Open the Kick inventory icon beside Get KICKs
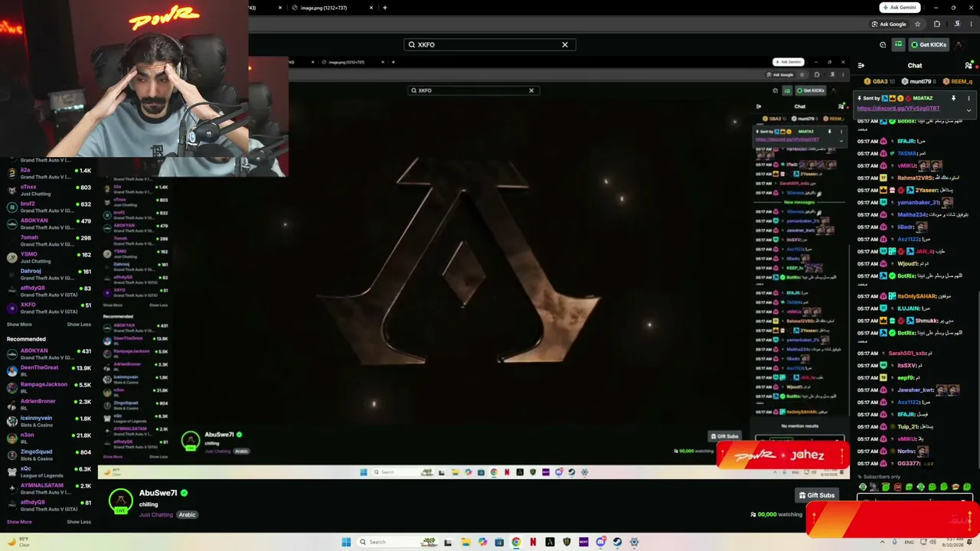 (898, 44)
